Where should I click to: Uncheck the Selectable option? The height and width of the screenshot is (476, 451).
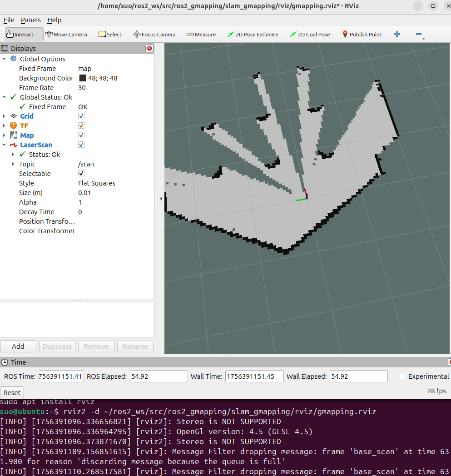pyautogui.click(x=81, y=173)
